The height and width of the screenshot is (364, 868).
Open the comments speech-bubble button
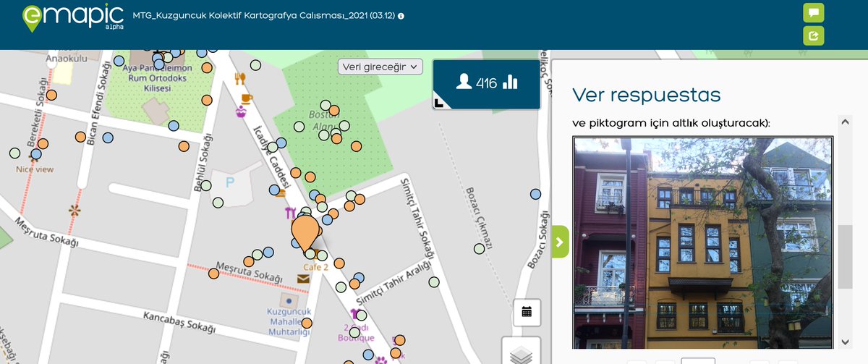(x=814, y=12)
